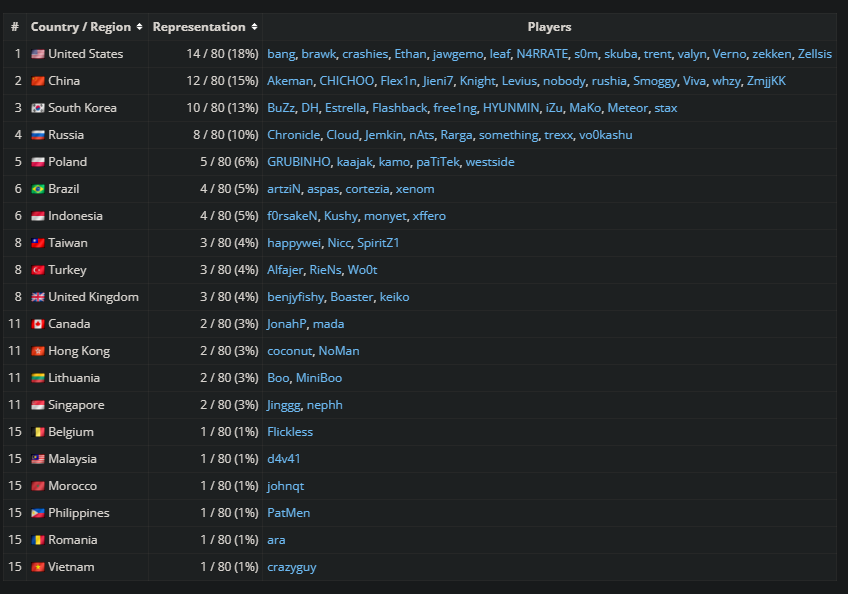Screen dimensions: 848x594
Task: Open player link CHICHOO
Action: point(347,81)
